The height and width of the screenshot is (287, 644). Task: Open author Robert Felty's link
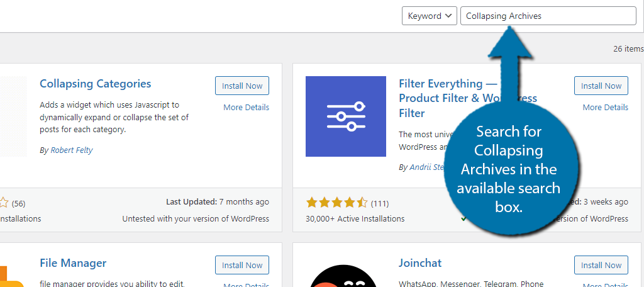[x=72, y=150]
